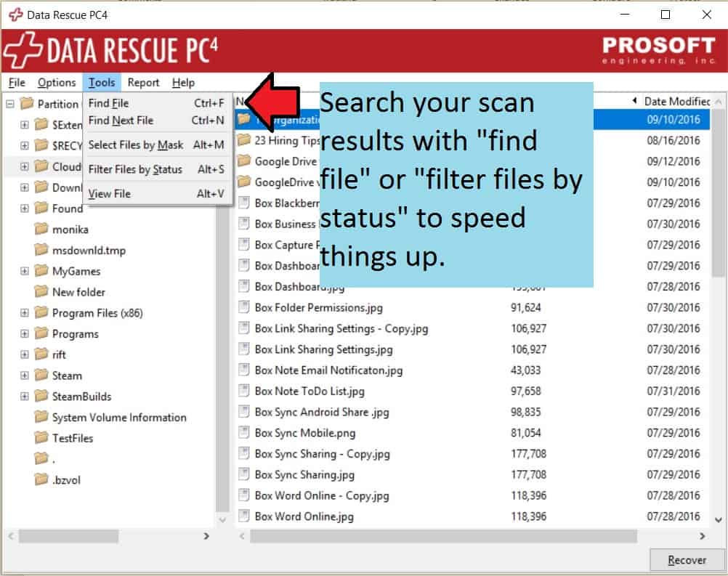The width and height of the screenshot is (728, 576).
Task: Open the File menu
Action: (x=17, y=83)
